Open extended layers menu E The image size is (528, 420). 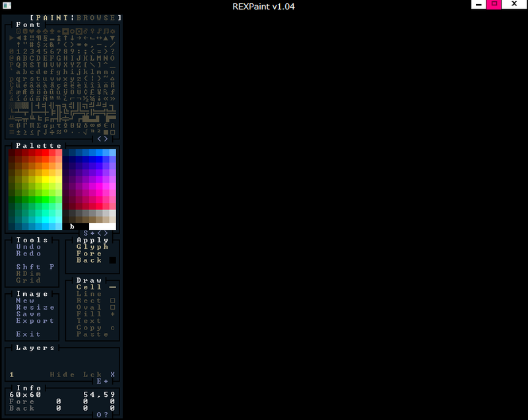pyautogui.click(x=99, y=381)
